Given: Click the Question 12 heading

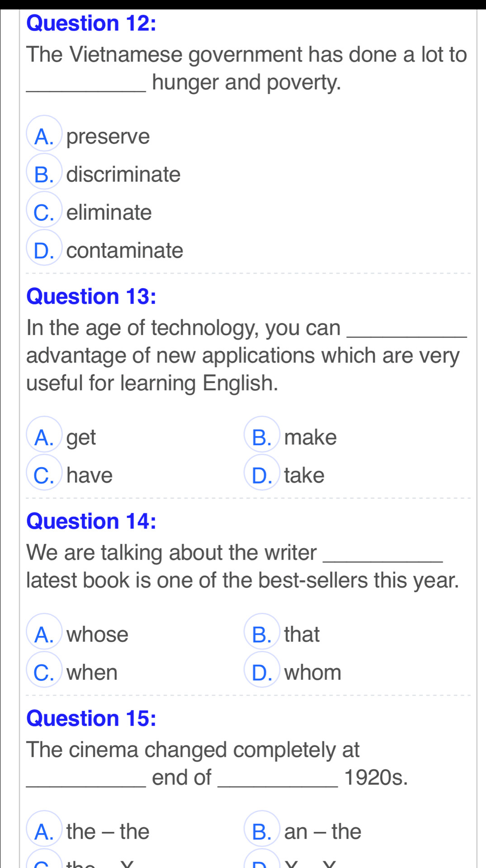Looking at the screenshot, I should click(91, 24).
